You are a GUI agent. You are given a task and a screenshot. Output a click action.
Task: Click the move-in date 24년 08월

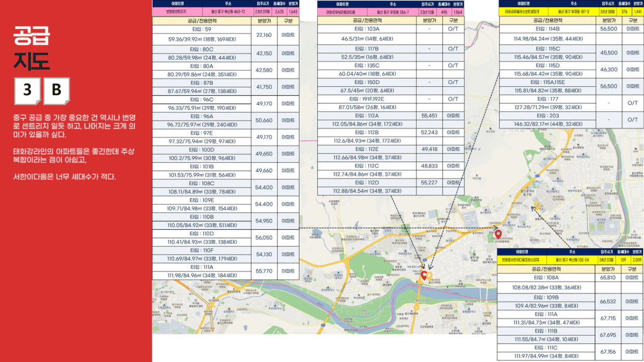(608, 11)
